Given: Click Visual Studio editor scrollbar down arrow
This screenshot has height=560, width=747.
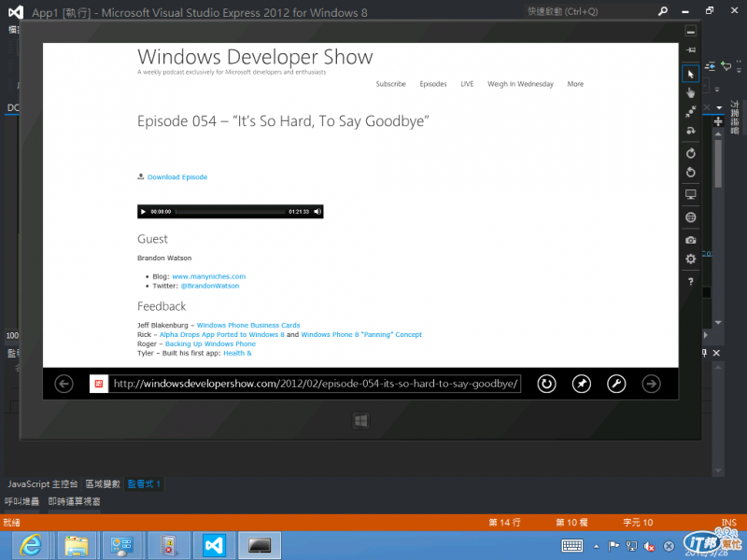Looking at the screenshot, I should click(x=718, y=323).
